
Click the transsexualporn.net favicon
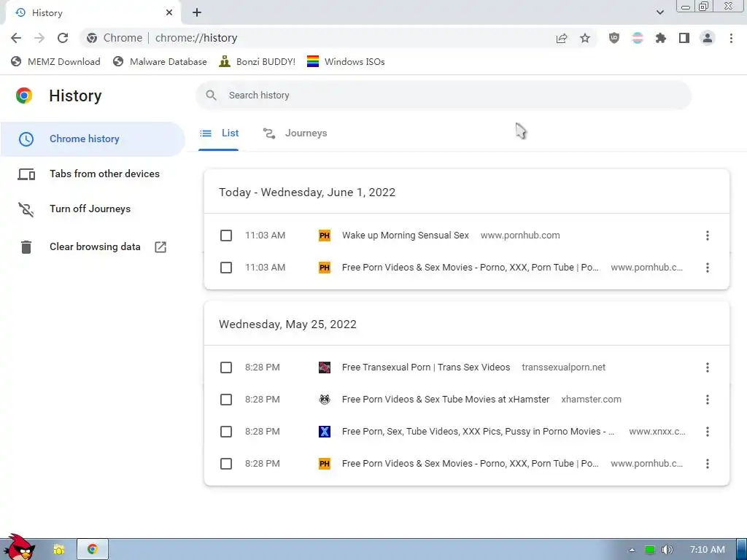(x=325, y=367)
